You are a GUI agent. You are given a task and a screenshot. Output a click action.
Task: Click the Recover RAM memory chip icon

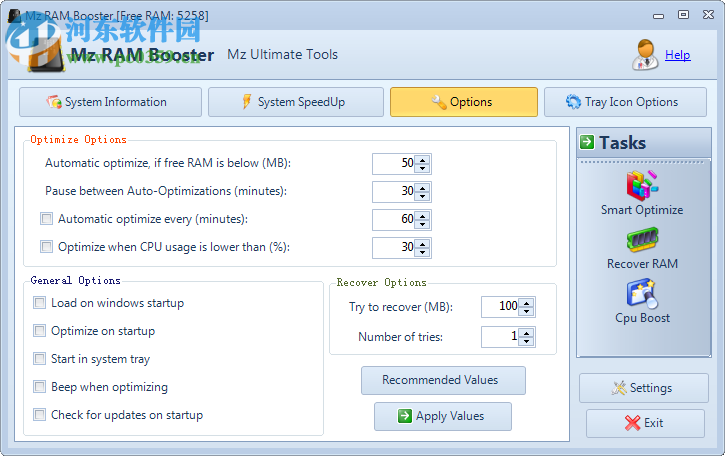click(642, 240)
